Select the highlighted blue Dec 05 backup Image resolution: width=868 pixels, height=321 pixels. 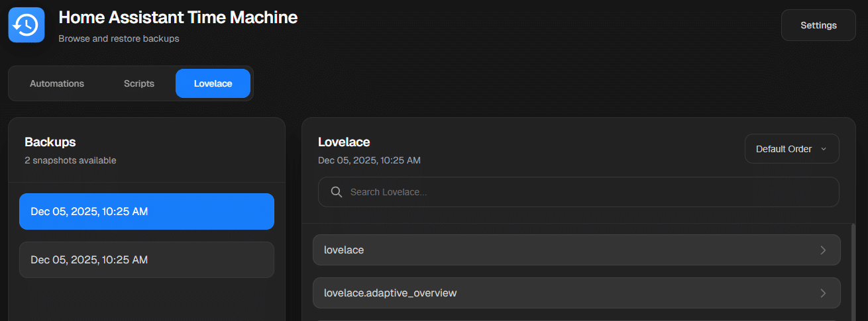(146, 212)
